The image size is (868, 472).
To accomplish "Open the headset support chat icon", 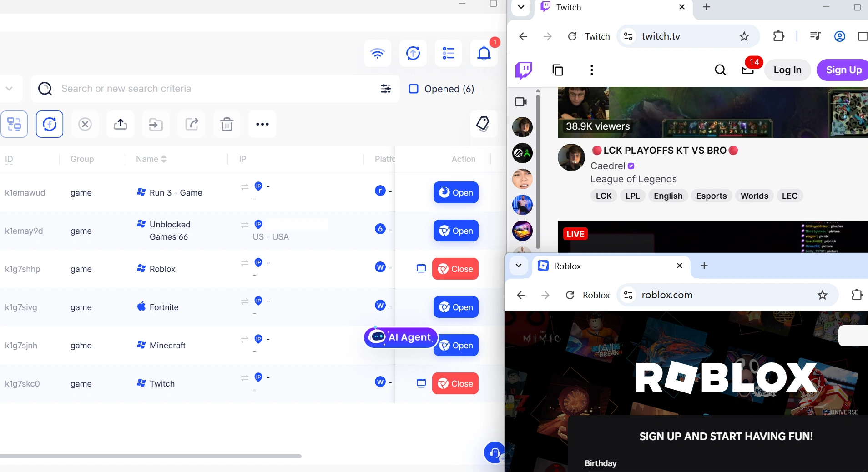I will point(495,452).
